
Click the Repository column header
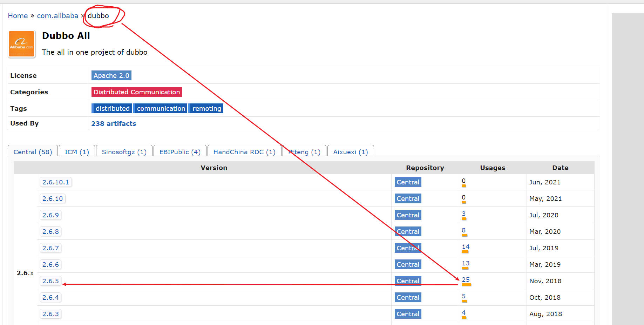(425, 168)
